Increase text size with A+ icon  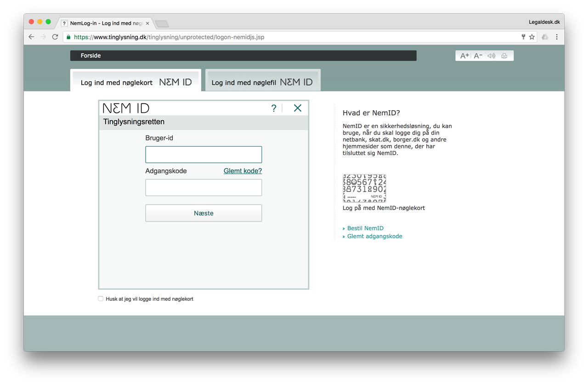pos(464,56)
